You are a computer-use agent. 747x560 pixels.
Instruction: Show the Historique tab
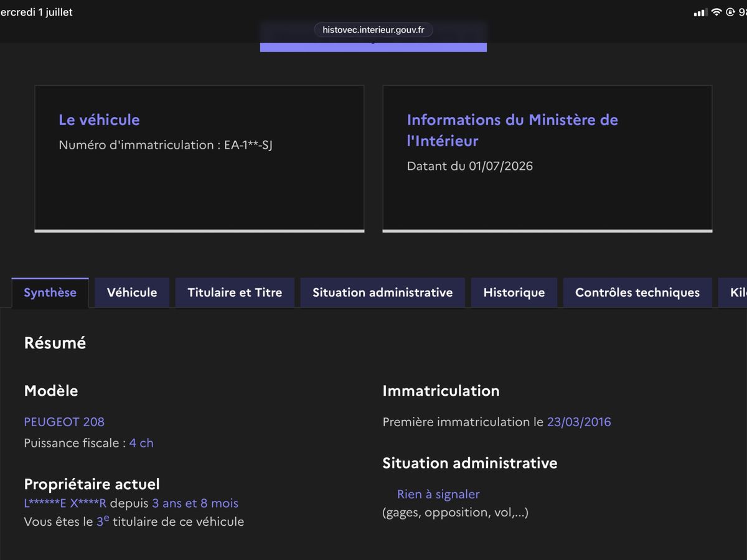pyautogui.click(x=514, y=292)
